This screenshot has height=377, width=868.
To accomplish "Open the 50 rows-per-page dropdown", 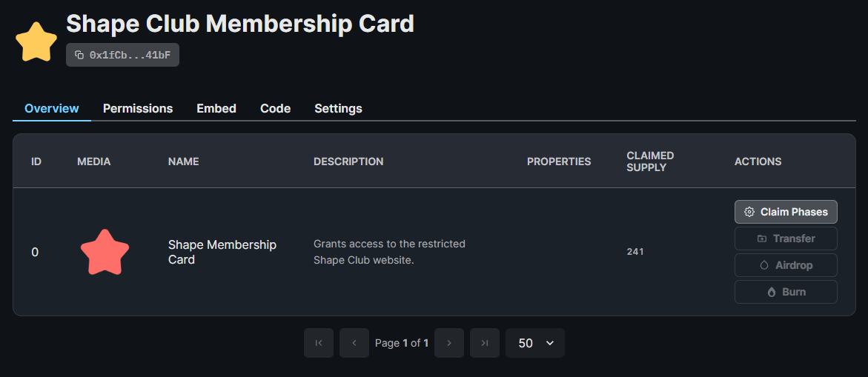I will click(x=535, y=343).
